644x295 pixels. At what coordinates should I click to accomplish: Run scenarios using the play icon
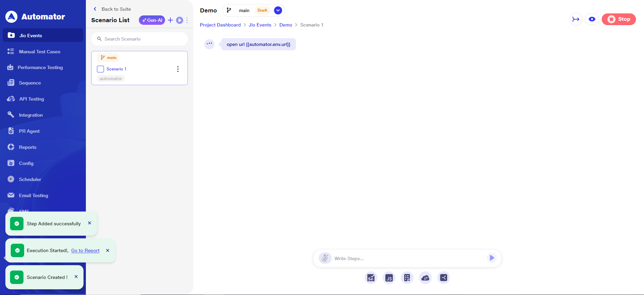click(x=180, y=20)
